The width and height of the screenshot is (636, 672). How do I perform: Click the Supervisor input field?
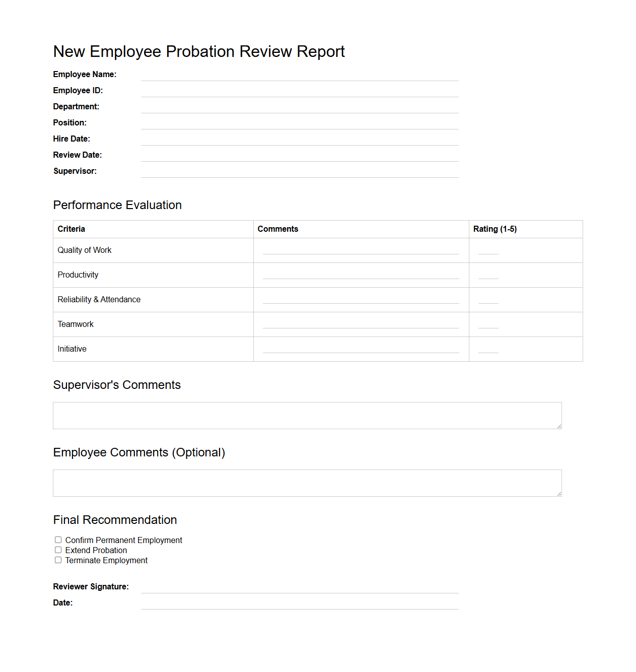299,173
